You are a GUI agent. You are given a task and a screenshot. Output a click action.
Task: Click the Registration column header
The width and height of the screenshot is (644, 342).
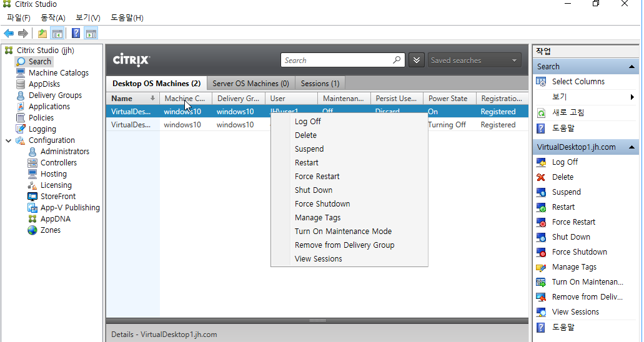coord(502,99)
